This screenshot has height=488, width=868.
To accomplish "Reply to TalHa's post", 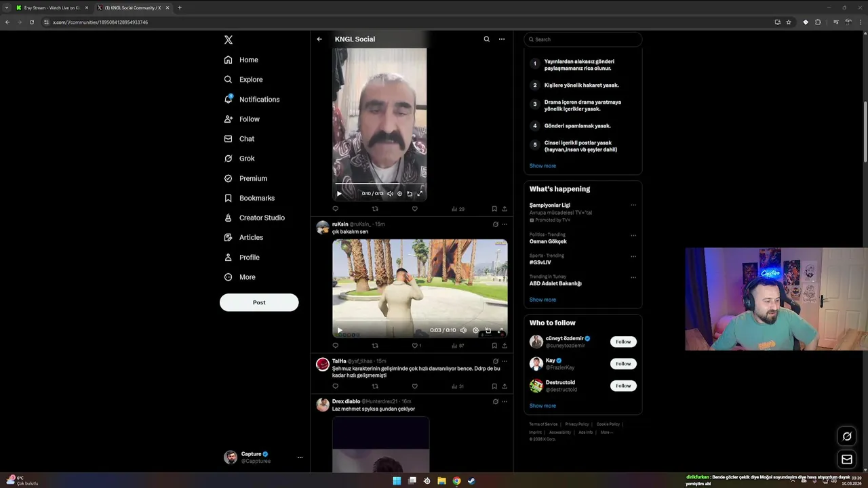I will [x=335, y=386].
